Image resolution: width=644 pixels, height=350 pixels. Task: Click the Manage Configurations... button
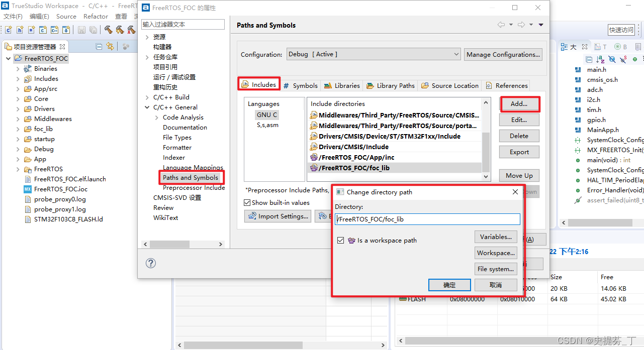tap(503, 55)
